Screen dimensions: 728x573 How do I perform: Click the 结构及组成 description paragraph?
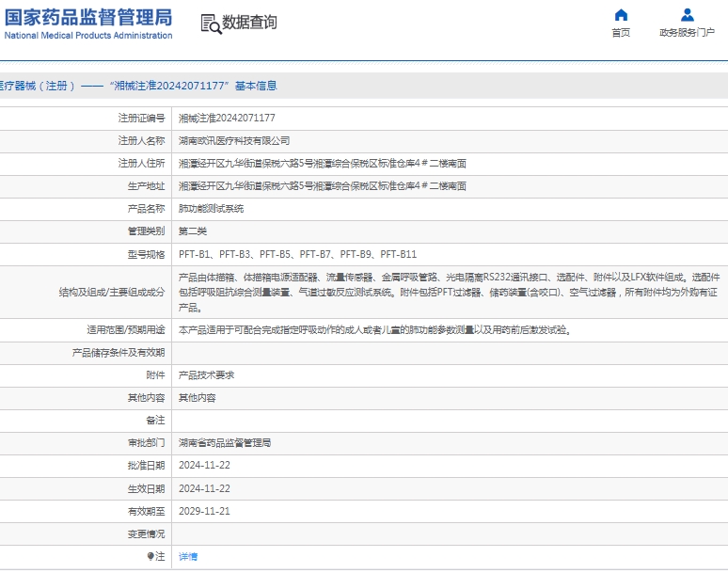pyautogui.click(x=449, y=292)
